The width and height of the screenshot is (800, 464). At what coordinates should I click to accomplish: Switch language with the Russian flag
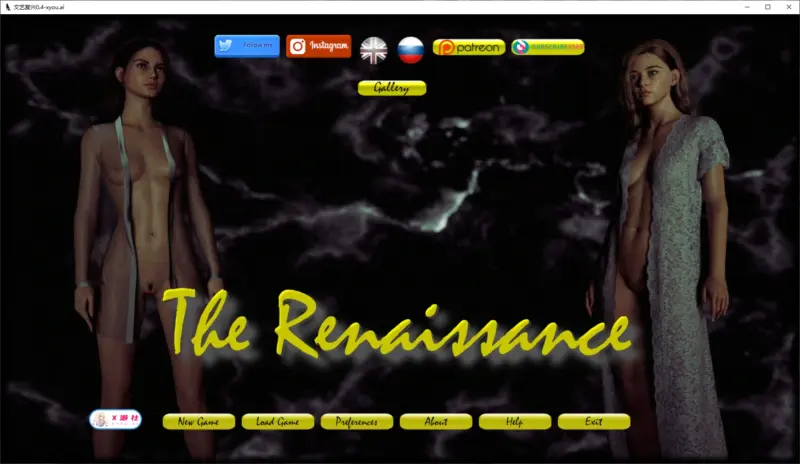pyautogui.click(x=411, y=50)
